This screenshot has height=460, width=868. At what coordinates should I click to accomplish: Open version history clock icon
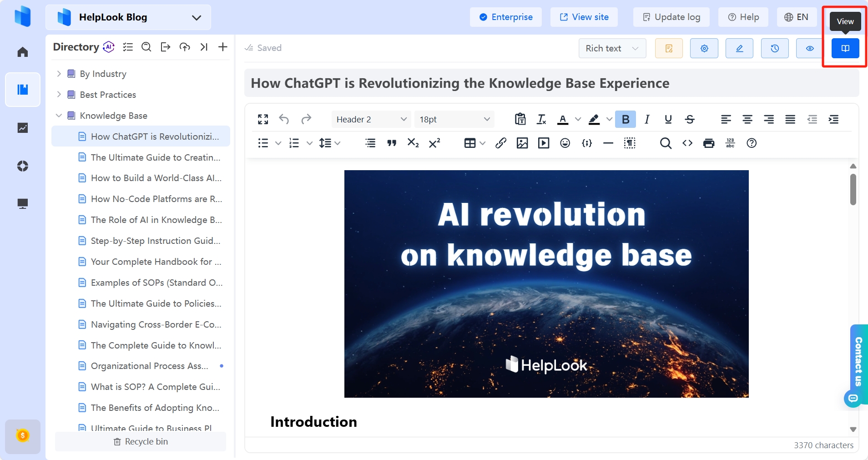click(775, 48)
